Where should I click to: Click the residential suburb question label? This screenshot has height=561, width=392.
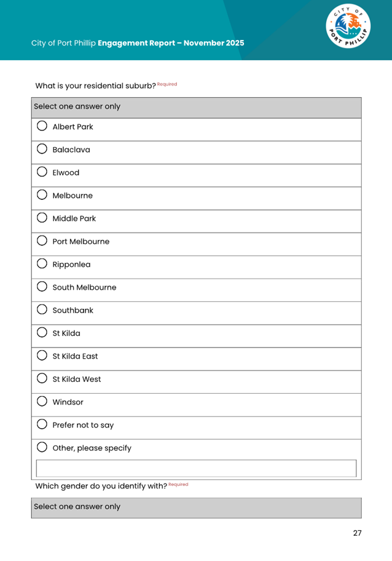[95, 86]
